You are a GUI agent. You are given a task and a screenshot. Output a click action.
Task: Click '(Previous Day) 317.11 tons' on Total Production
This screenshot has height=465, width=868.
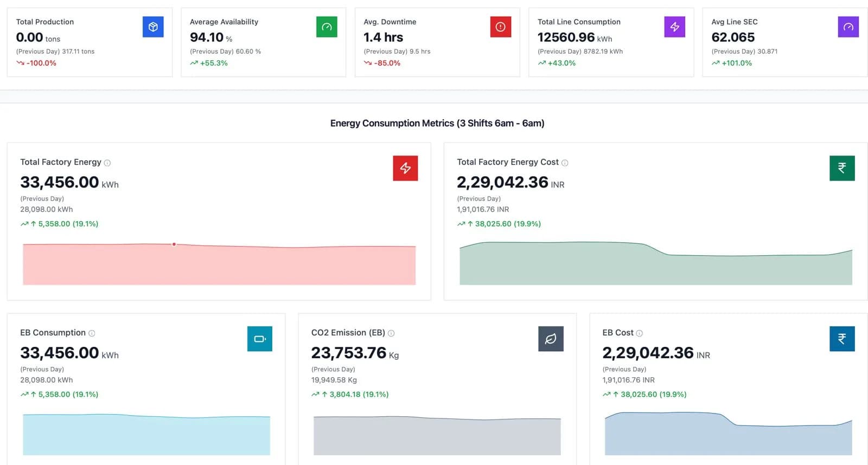pos(55,51)
